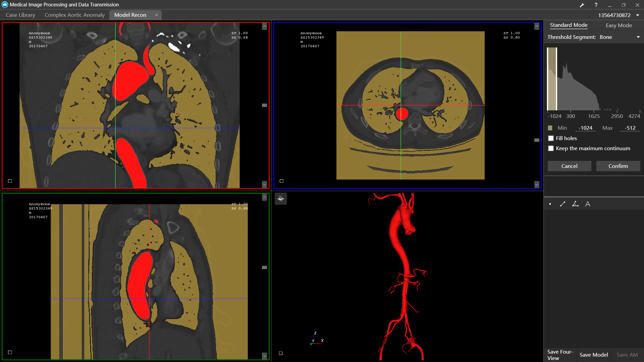
Task: Click the 3D view orientation plane icon
Action: tap(281, 199)
